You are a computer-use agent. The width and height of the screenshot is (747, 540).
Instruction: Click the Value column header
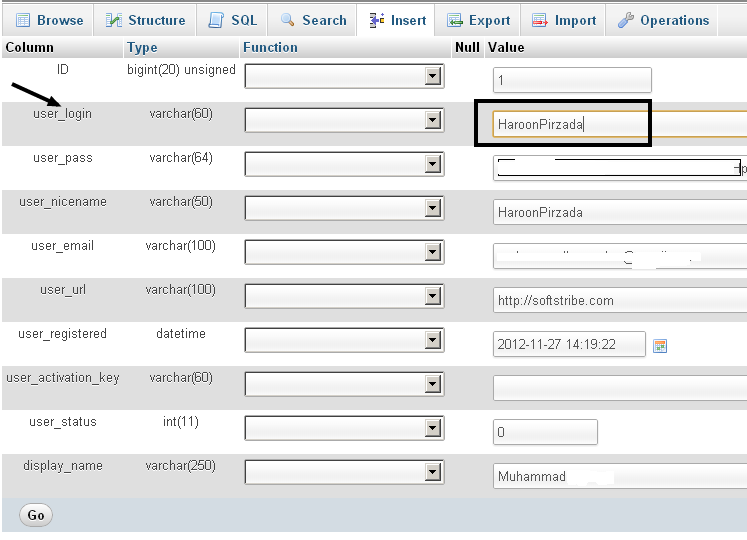pos(506,47)
